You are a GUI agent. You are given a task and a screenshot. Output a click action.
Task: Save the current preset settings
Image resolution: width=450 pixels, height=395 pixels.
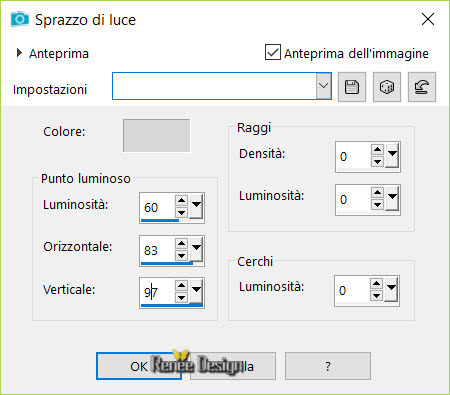pos(352,87)
